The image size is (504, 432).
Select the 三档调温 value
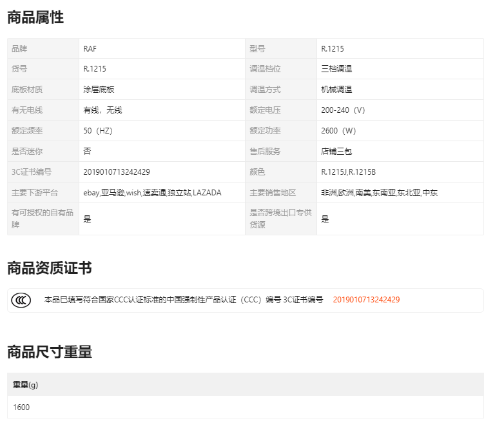(336, 69)
